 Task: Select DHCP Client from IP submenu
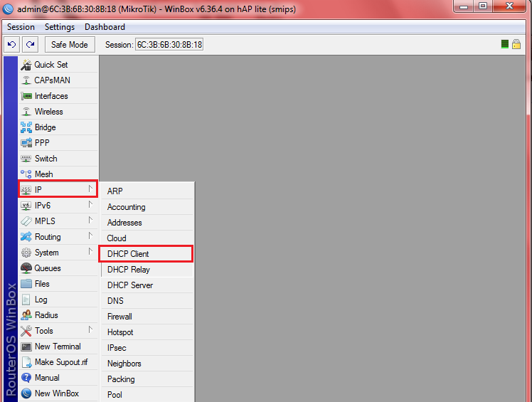(146, 254)
